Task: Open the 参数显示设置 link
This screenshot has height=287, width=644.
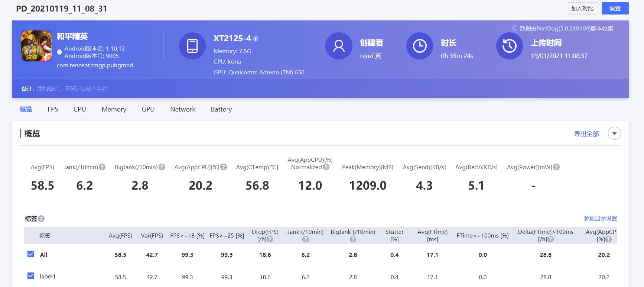Action: [x=600, y=219]
